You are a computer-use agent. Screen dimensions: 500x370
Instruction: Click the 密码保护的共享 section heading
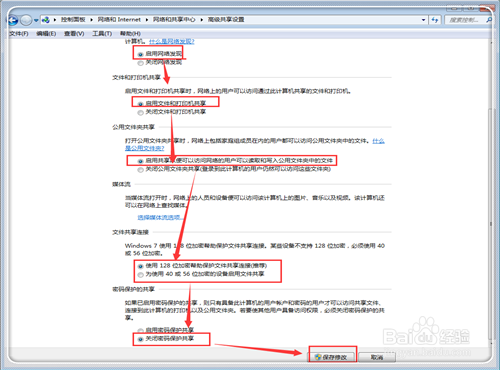pyautogui.click(x=133, y=289)
